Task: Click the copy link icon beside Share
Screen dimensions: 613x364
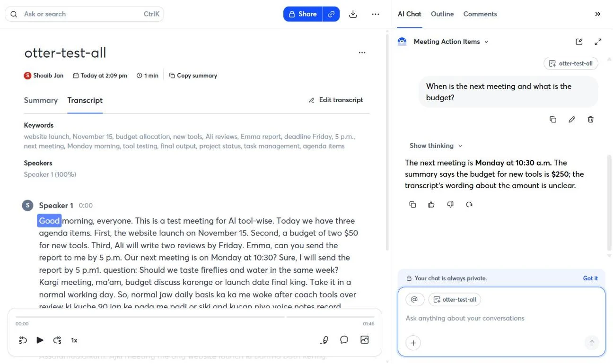Action: pyautogui.click(x=331, y=14)
